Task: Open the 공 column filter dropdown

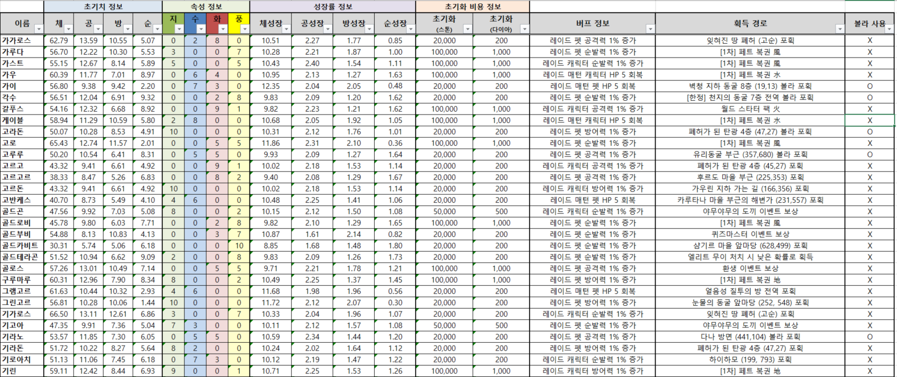Action: click(x=98, y=29)
